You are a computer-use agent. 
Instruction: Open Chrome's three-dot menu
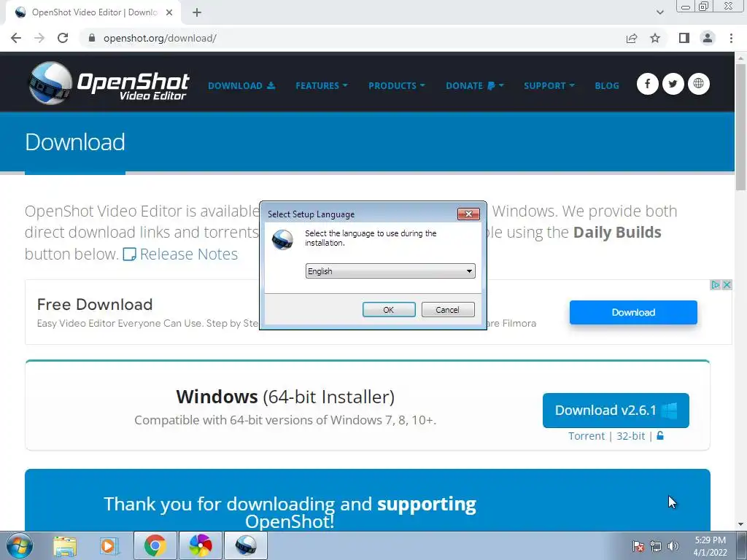click(x=731, y=38)
